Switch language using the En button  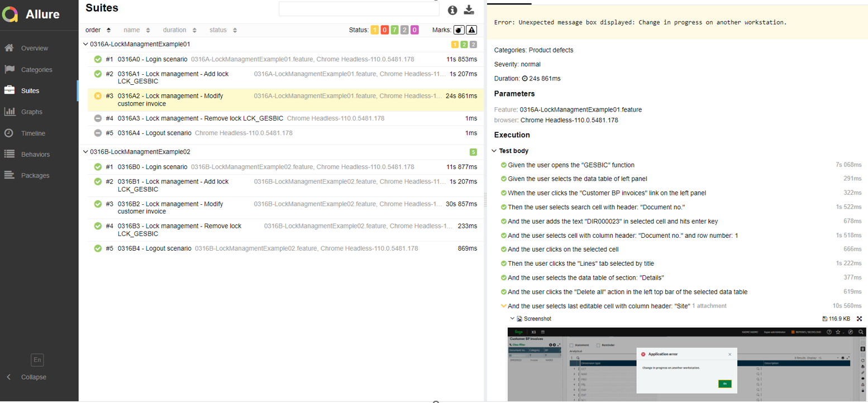point(37,360)
